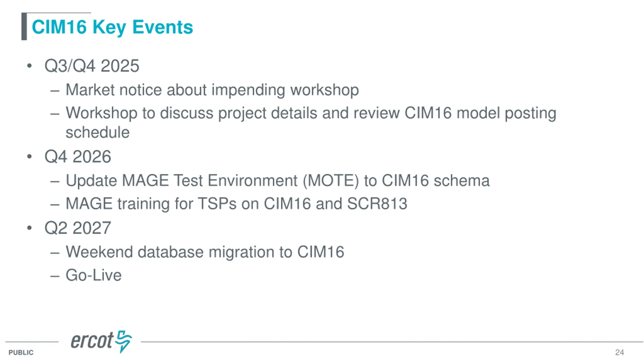Click the slide number 24
Image resolution: width=644 pixels, height=362 pixels.
(x=619, y=352)
